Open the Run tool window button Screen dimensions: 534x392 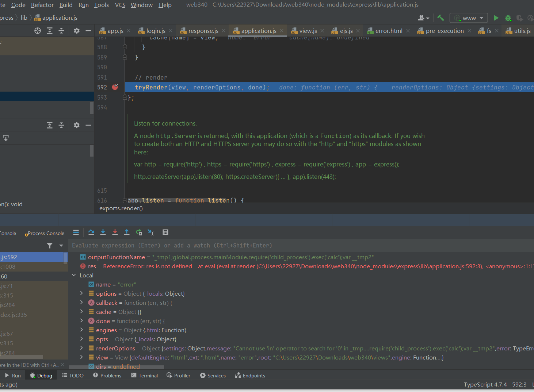(13, 376)
